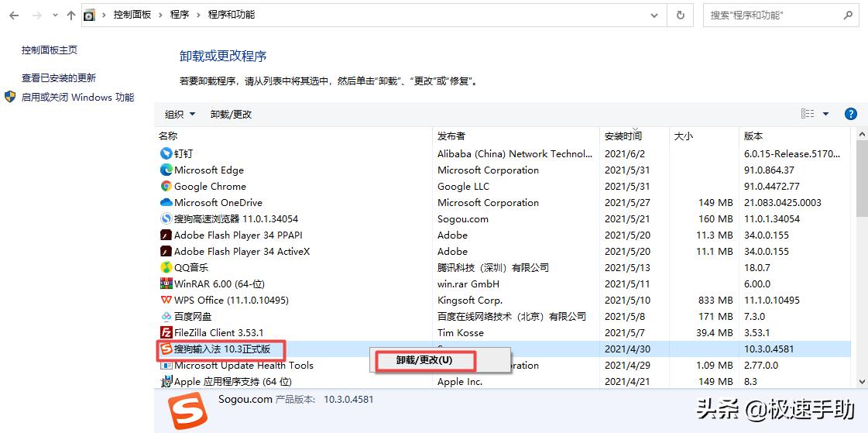Expand the chevron after 程序 breadcrumb
Image resolution: width=868 pixels, height=433 pixels.
[x=199, y=15]
